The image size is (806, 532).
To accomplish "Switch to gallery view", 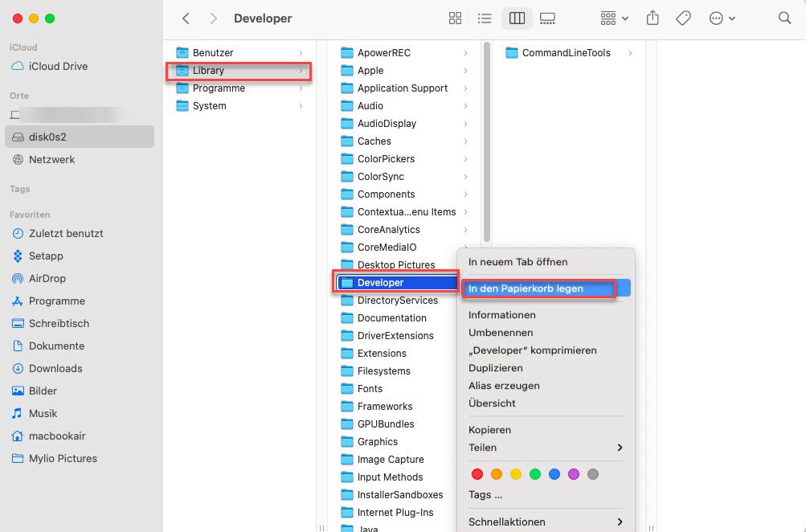I will point(547,18).
